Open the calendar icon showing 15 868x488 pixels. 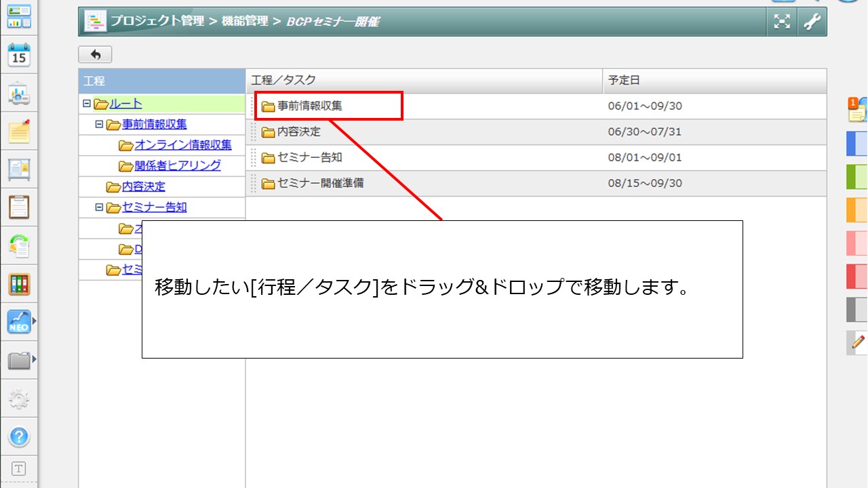pyautogui.click(x=18, y=55)
